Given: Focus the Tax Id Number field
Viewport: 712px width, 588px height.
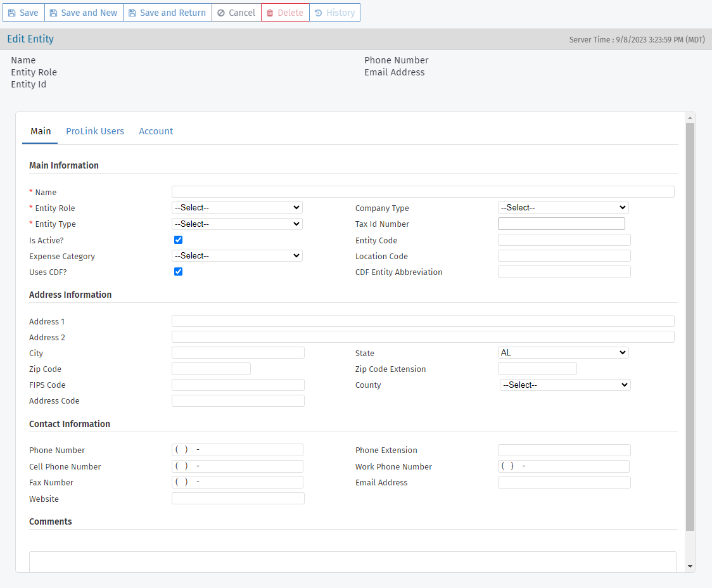Looking at the screenshot, I should click(x=561, y=224).
